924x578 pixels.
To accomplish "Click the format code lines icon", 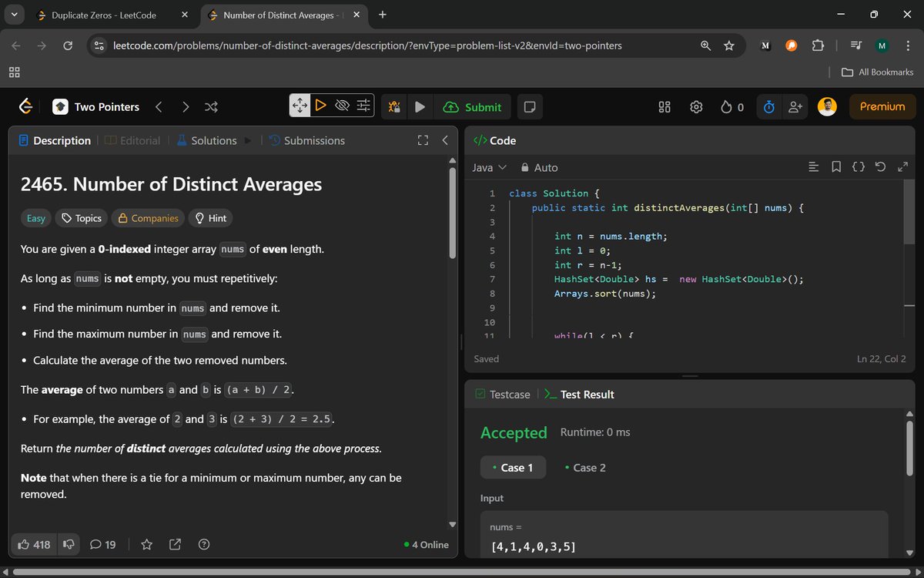I will (813, 166).
